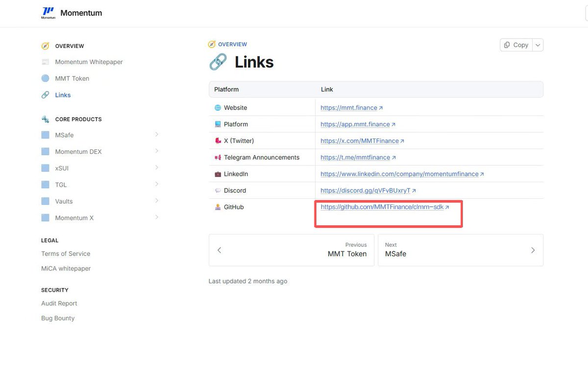Click the newspaper icon beside Momentum Whitepaper
Image resolution: width=588 pixels, height=380 pixels.
coord(45,62)
